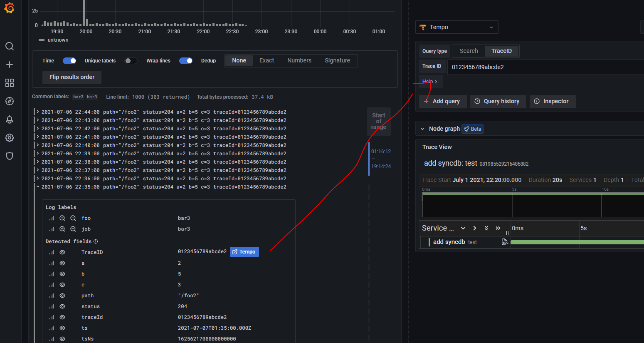
Task: Open the Tempo data source dropdown
Action: [x=457, y=27]
